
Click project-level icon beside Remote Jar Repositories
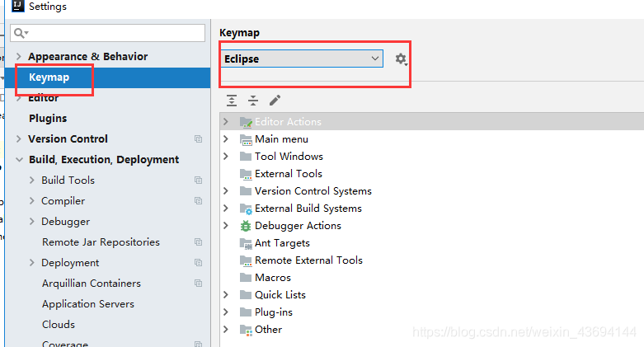199,242
